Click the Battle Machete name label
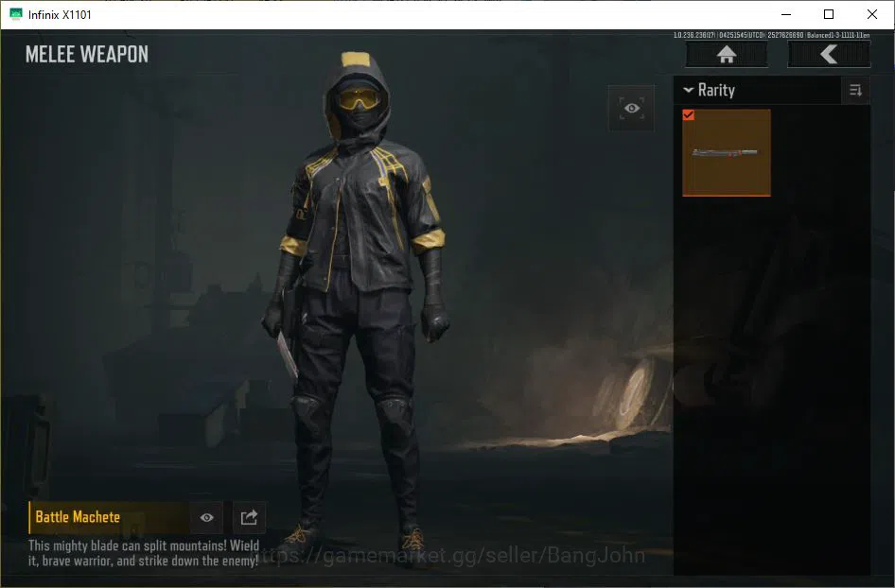The image size is (895, 588). 78,517
